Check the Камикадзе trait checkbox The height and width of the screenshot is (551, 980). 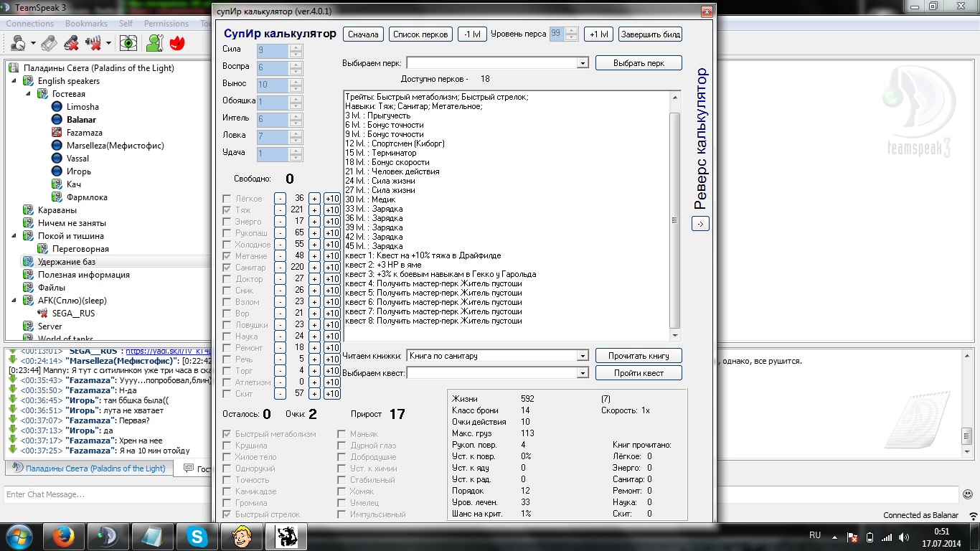point(227,491)
